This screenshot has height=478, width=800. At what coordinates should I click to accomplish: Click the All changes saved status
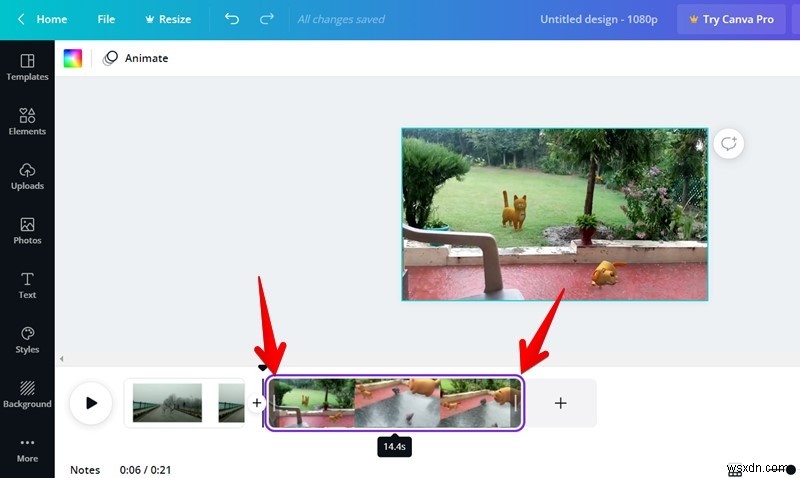point(341,19)
